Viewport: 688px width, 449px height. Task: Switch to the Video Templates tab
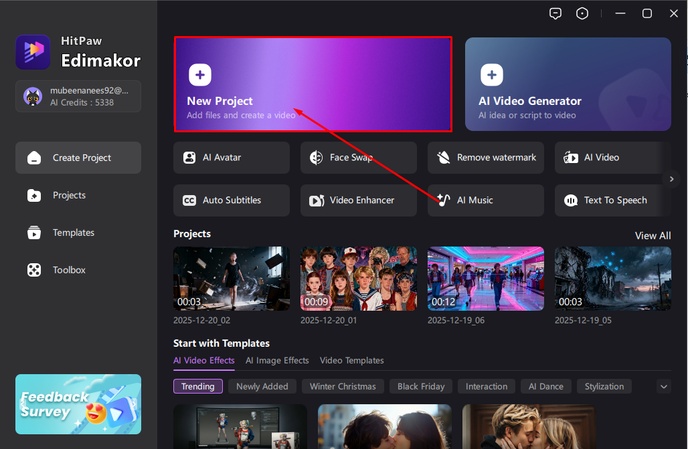(351, 360)
